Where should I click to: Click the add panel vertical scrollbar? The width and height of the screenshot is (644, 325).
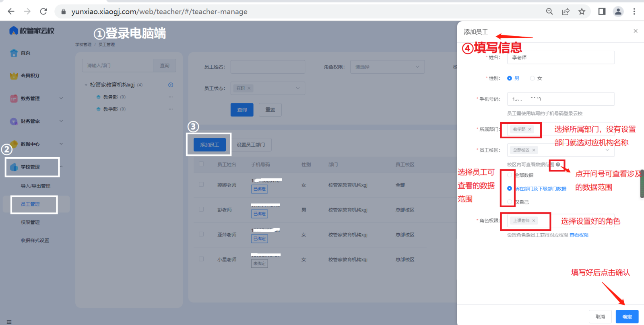(x=642, y=184)
